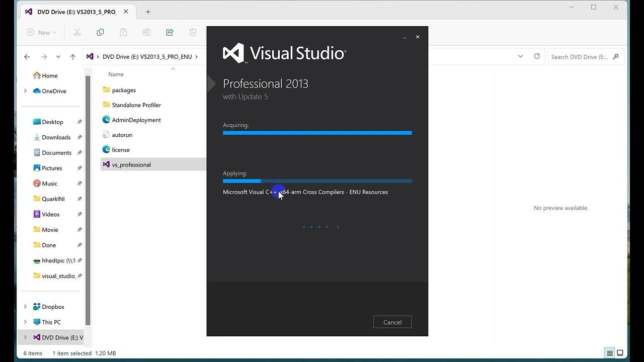
Task: Expand the Dropbox tree node
Action: pyautogui.click(x=25, y=307)
